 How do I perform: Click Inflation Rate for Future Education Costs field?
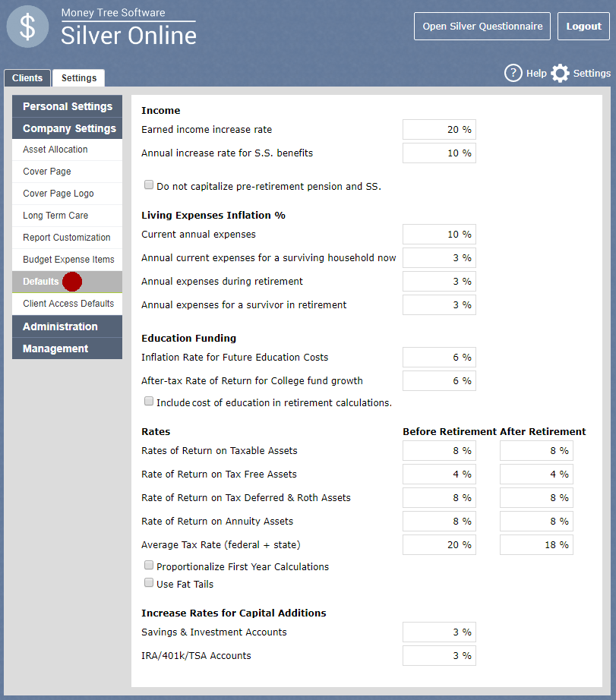439,357
